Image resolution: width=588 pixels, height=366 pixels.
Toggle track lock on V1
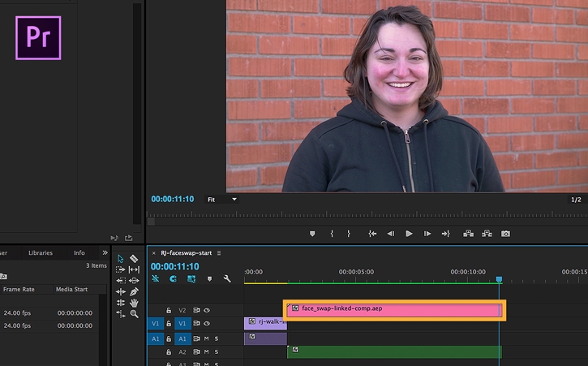point(169,324)
